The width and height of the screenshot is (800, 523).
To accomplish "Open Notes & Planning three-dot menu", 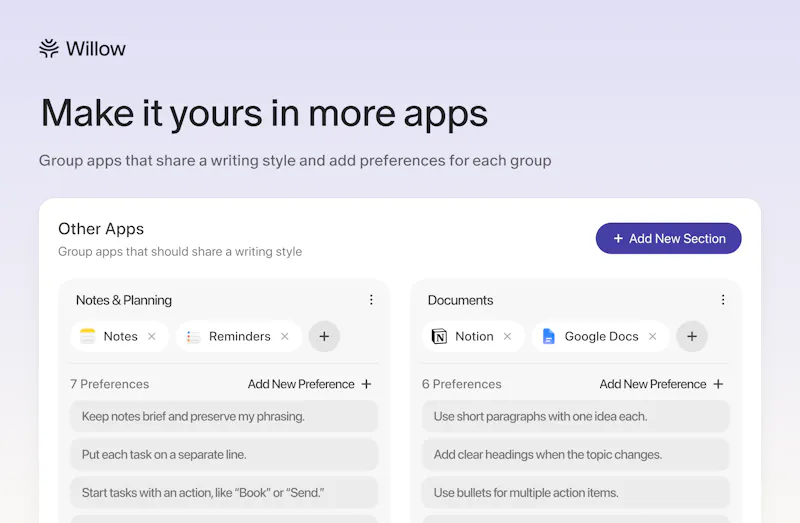I will tap(371, 300).
